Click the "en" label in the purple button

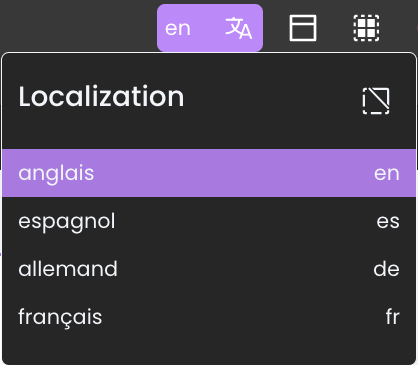pos(178,29)
